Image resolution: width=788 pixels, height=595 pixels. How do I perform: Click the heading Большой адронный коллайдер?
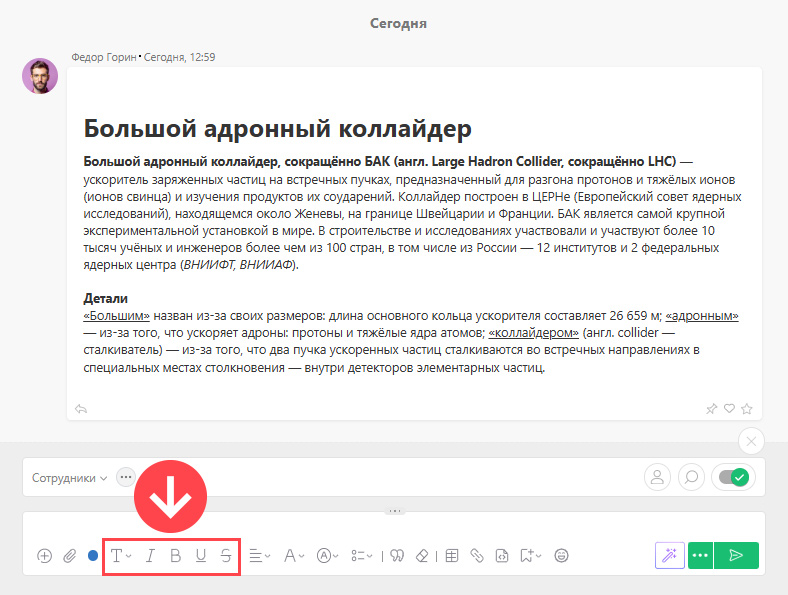[x=277, y=128]
